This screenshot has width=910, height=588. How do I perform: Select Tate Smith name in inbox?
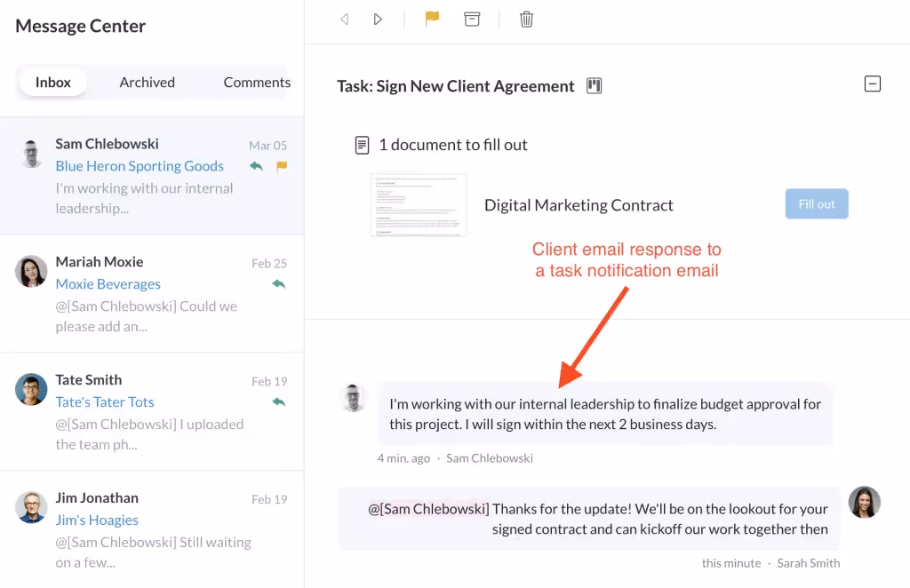pyautogui.click(x=89, y=380)
